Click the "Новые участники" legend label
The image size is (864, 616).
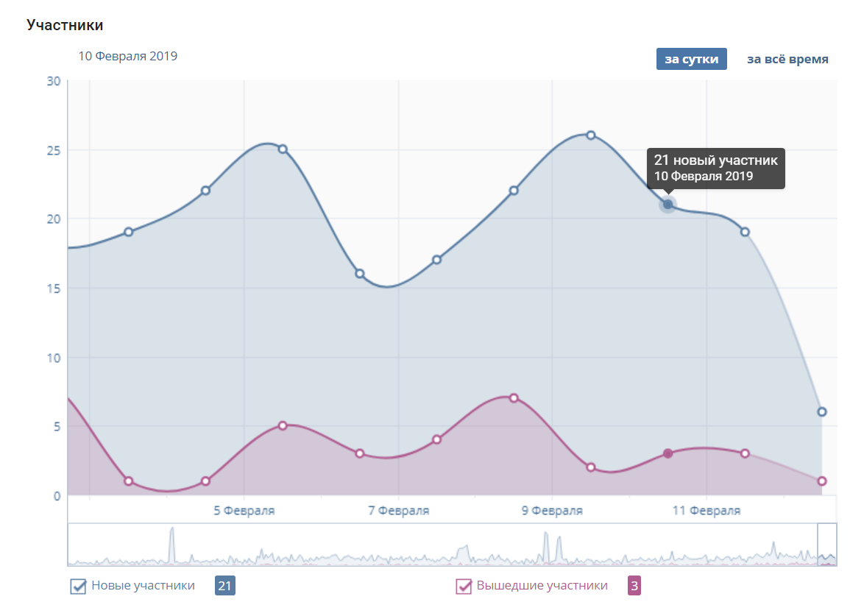143,586
